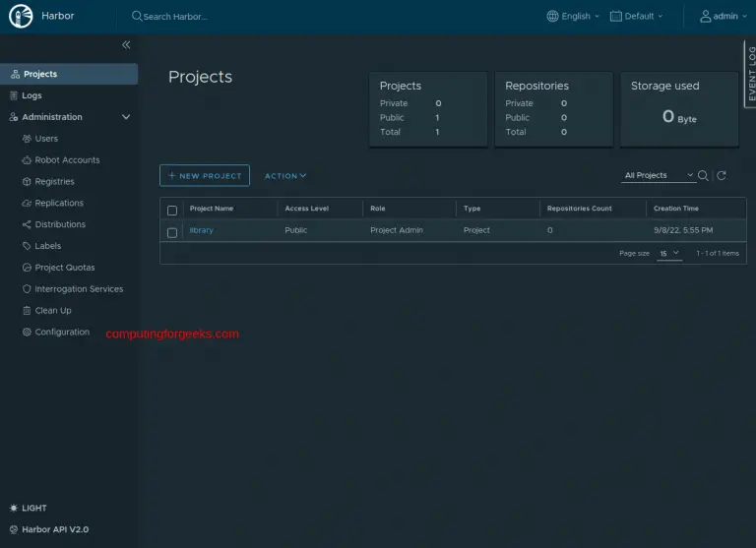Open the Configuration settings page
Screen dimensions: 756x548
coord(62,333)
